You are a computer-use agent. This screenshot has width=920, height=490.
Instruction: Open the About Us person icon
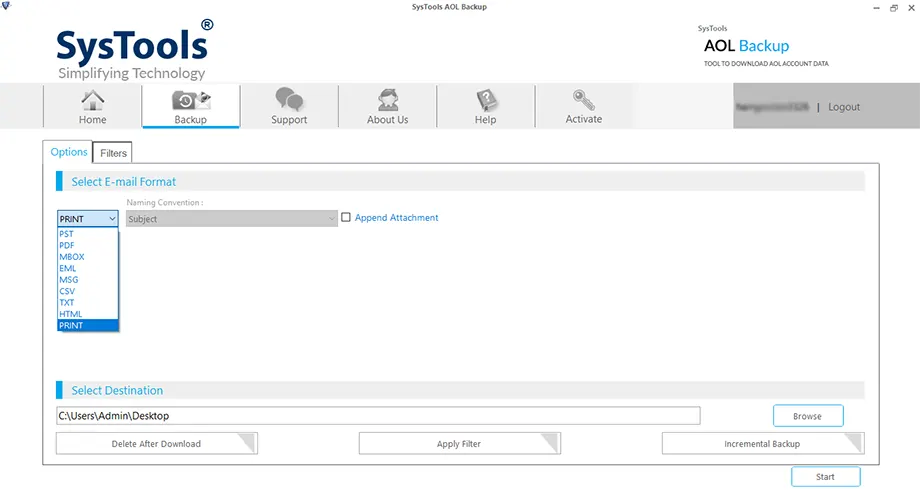pos(388,100)
